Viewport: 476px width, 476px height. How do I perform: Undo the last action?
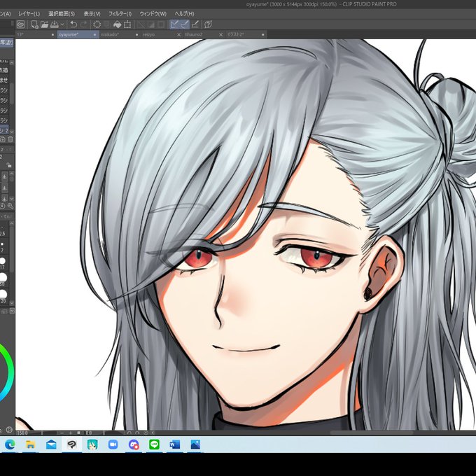point(73,24)
